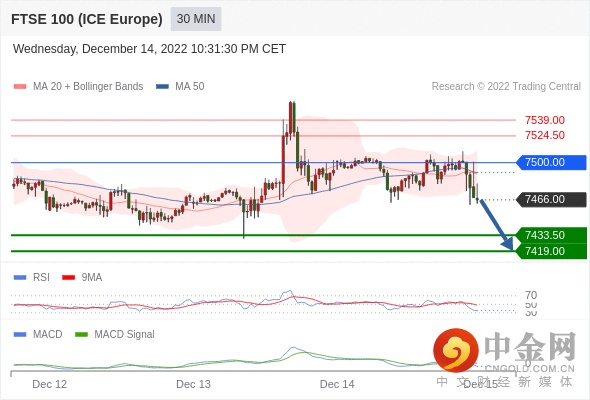Click the blue downward forecast arrow
The height and width of the screenshot is (400, 590).
(497, 225)
